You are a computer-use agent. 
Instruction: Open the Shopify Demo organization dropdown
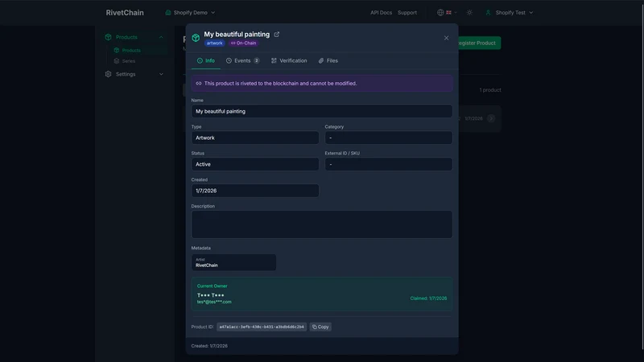190,13
